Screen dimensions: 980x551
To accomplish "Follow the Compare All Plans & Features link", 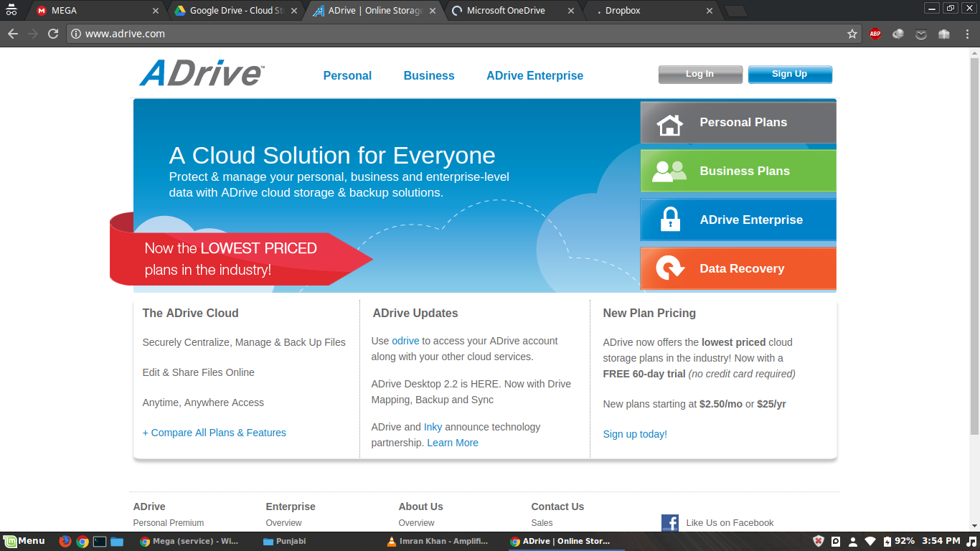I will (x=214, y=433).
